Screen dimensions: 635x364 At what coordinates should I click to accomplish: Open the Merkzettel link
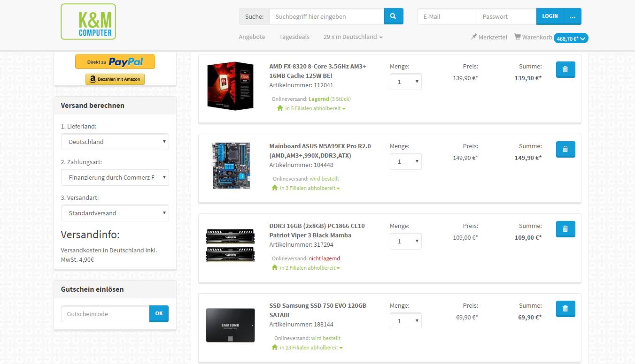tap(493, 37)
